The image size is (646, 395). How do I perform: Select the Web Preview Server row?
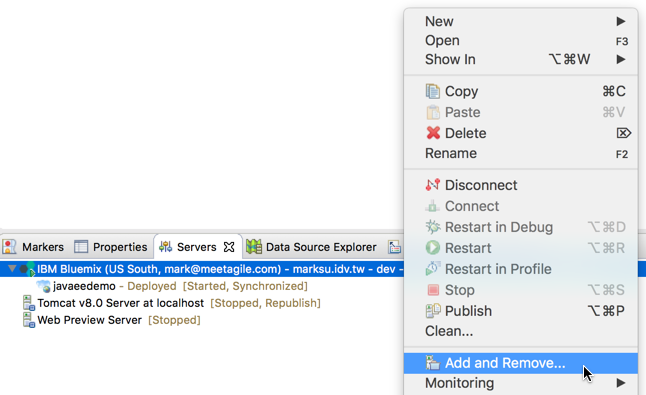[89, 320]
